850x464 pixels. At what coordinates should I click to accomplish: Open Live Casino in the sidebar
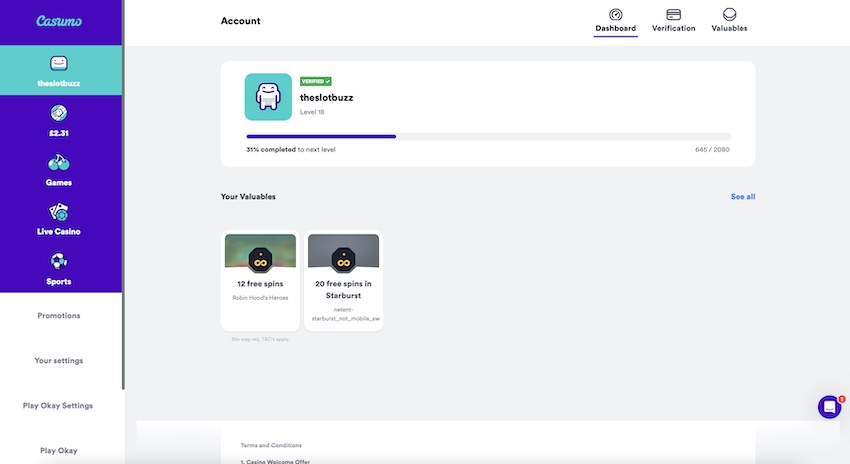tap(59, 220)
